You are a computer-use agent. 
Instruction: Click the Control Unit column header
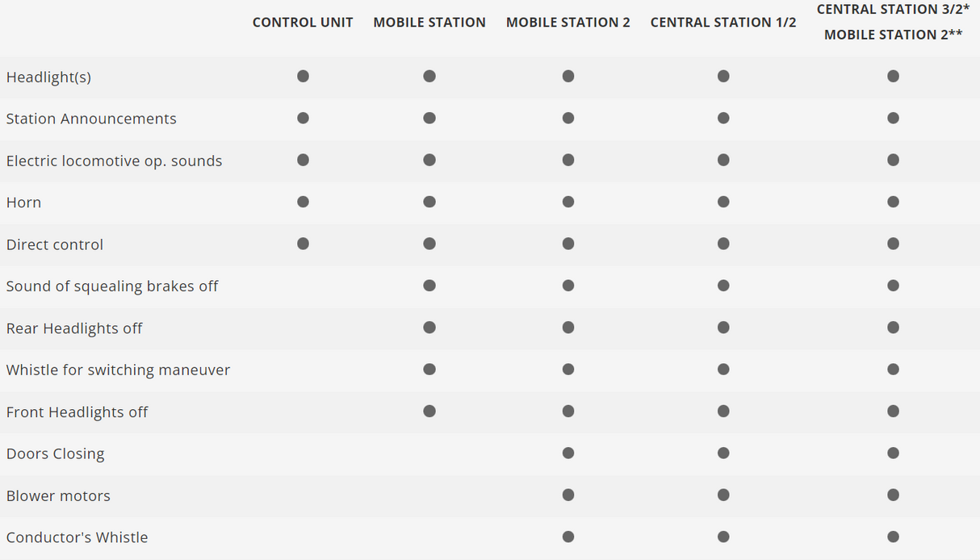click(303, 23)
